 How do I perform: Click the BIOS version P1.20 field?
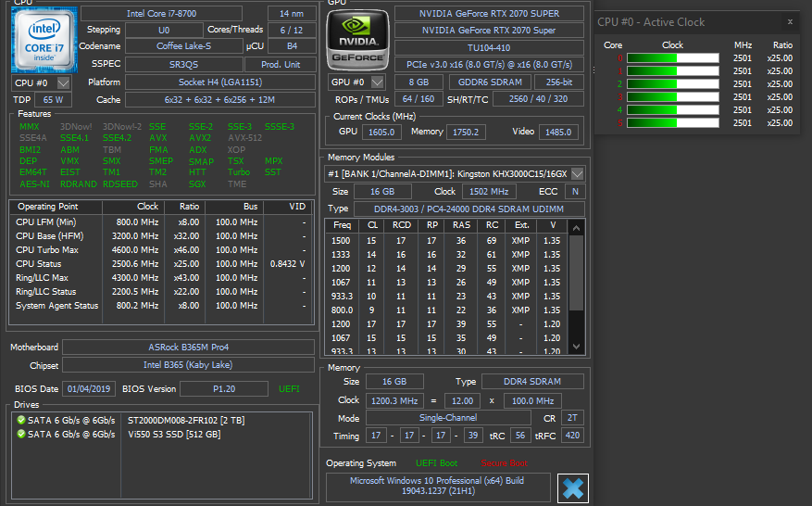click(x=224, y=389)
